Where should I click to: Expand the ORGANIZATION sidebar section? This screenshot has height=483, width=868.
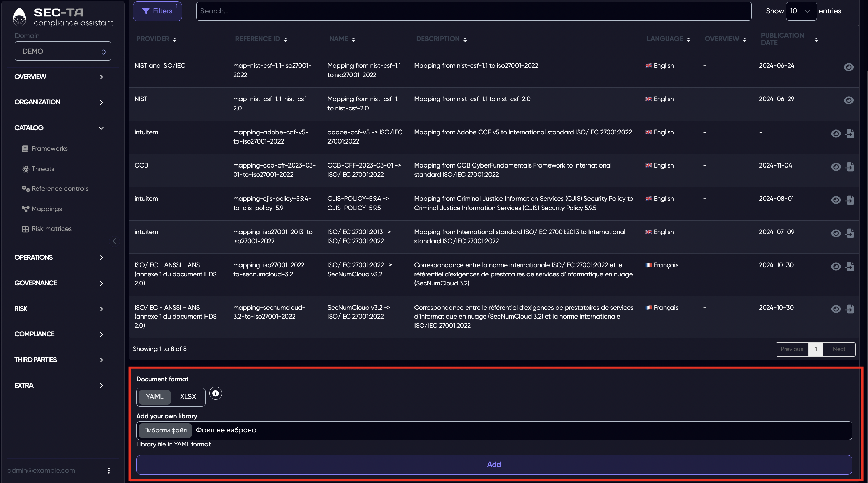pyautogui.click(x=59, y=102)
